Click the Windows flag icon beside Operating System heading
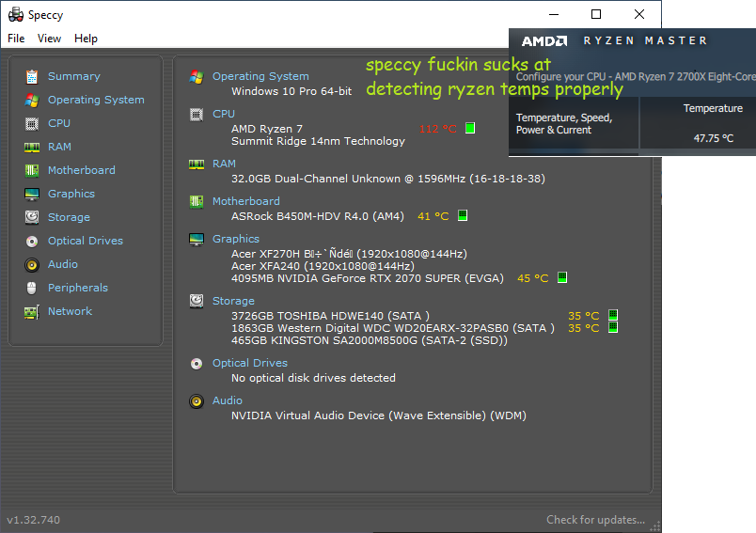 point(197,77)
